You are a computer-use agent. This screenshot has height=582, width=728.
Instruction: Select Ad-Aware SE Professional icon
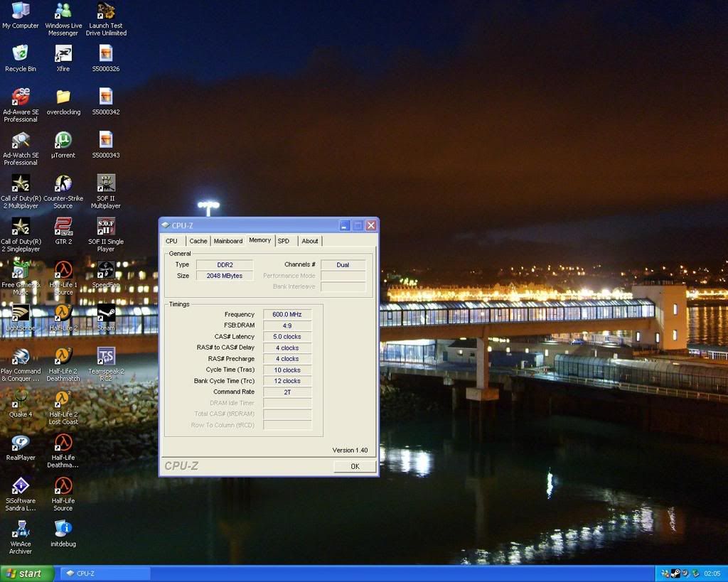point(21,105)
